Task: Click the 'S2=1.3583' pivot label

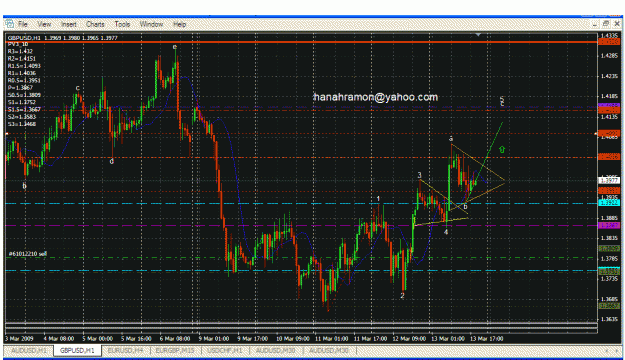Action: 22,116
